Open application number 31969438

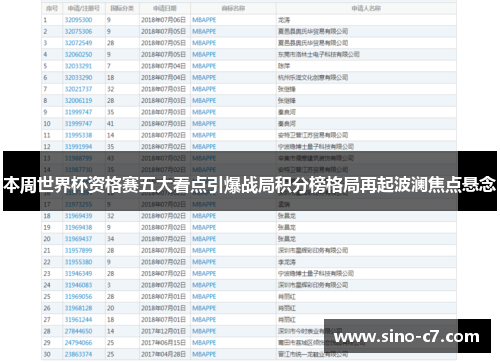coord(78,227)
